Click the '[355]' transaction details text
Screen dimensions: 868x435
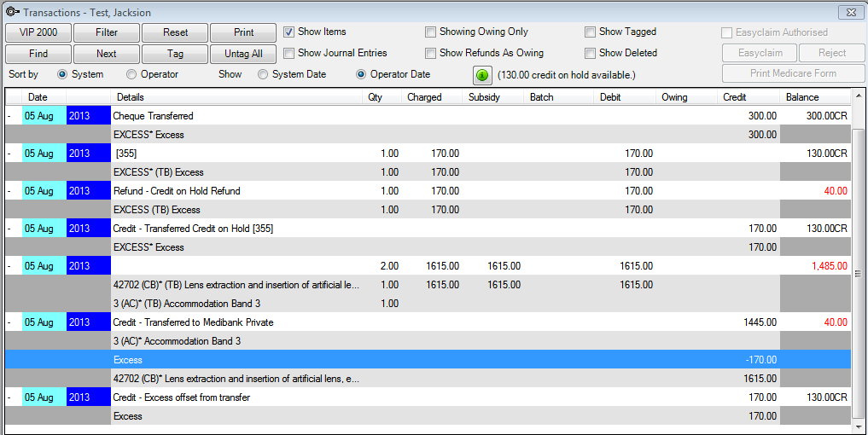126,154
